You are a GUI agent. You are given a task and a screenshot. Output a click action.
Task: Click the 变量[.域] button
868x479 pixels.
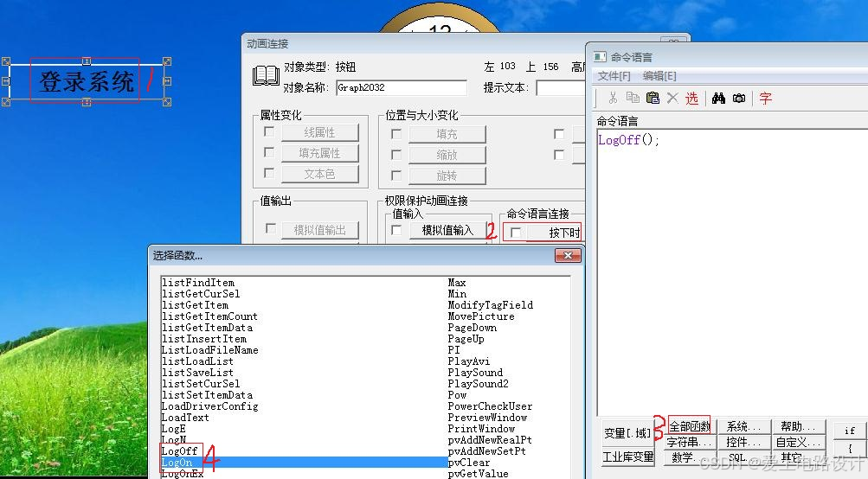627,433
